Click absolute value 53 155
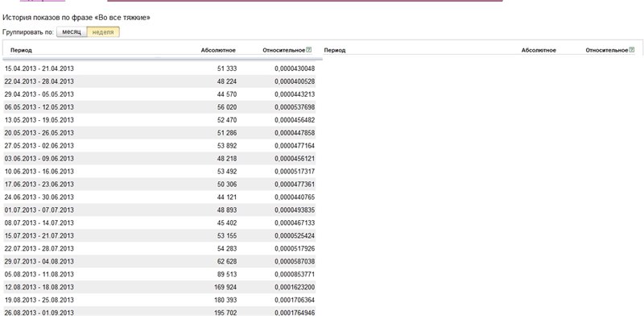 click(227, 235)
